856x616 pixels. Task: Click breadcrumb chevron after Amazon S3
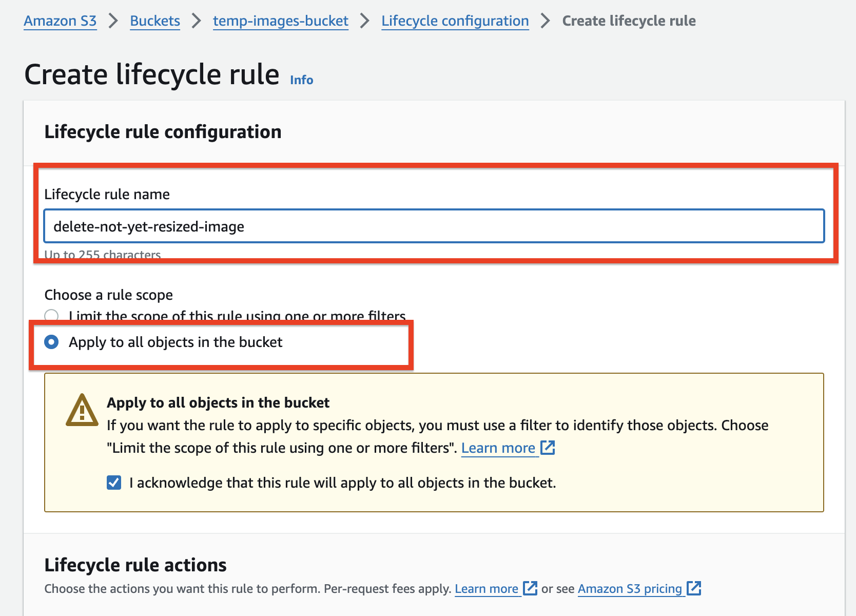(113, 21)
